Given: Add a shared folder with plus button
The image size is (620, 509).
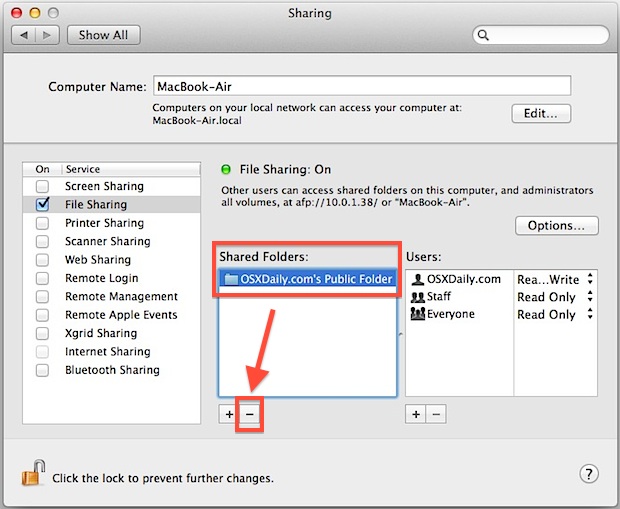Looking at the screenshot, I should [x=229, y=414].
